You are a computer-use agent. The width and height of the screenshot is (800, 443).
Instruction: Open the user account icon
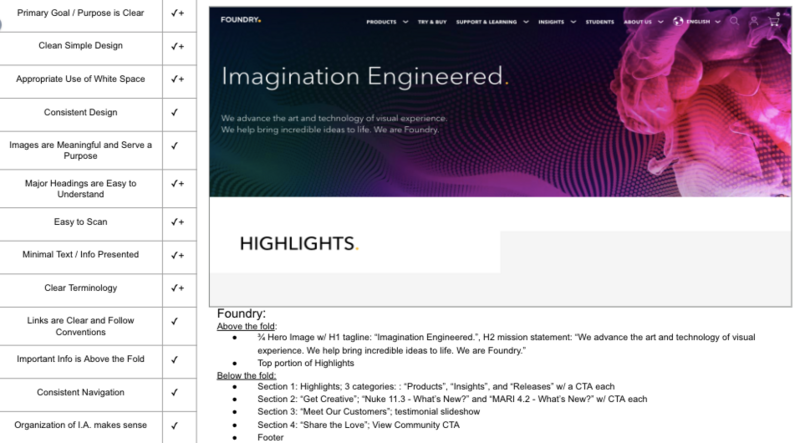tap(753, 20)
